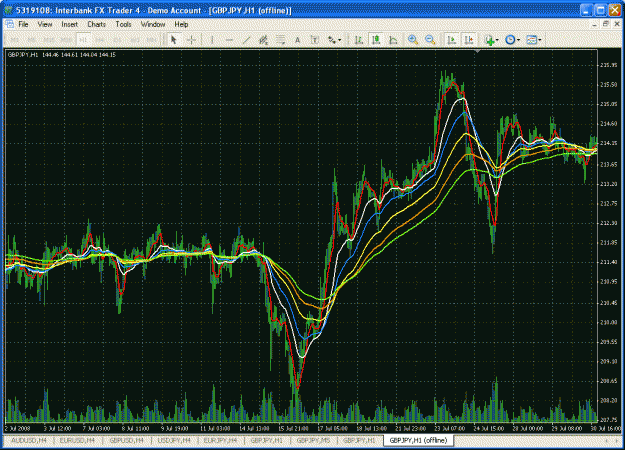Choose the Trendline drawing tool
The height and width of the screenshot is (450, 625).
(x=246, y=40)
